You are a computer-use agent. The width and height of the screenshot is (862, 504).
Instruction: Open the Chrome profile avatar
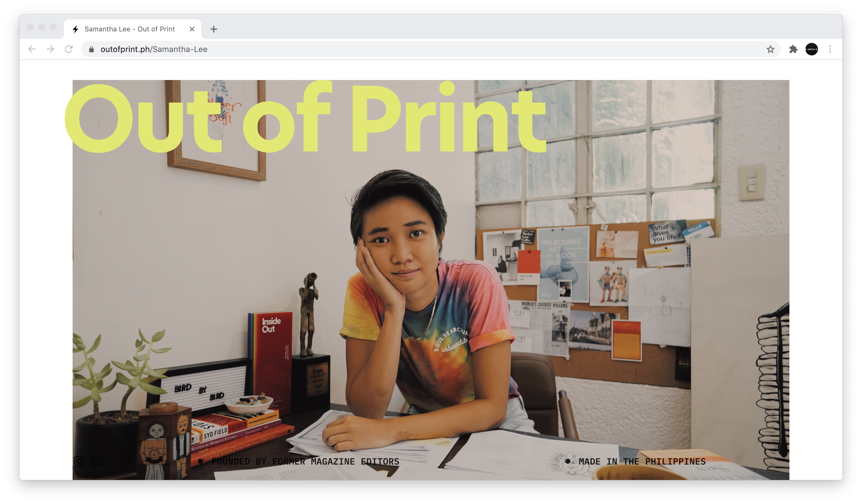[811, 49]
